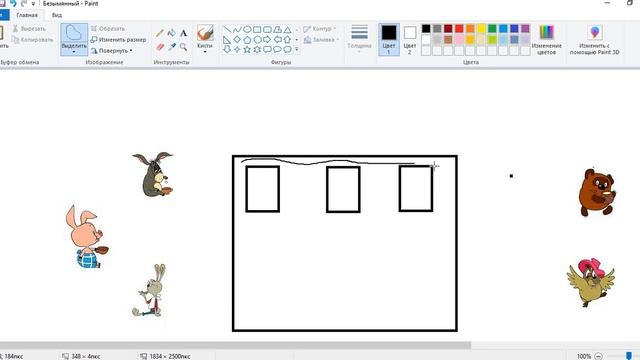Pick the curve shape
The width and height of the screenshot is (640, 360).
[237, 29]
